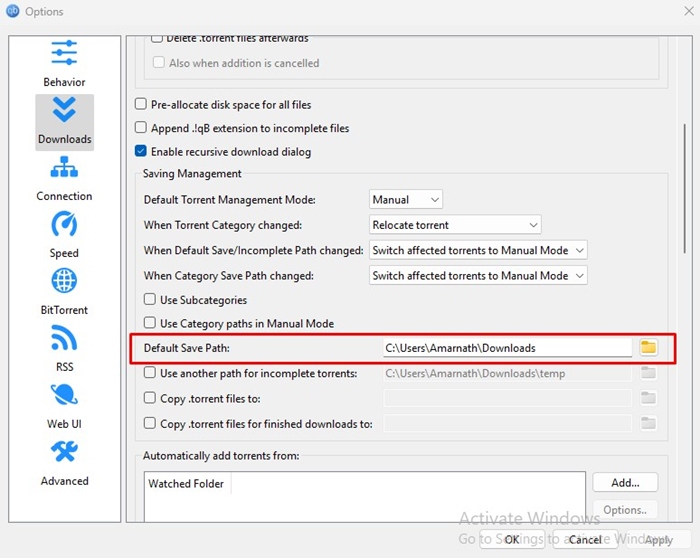Edit the Default Save Path field
700x558 pixels.
tap(507, 348)
